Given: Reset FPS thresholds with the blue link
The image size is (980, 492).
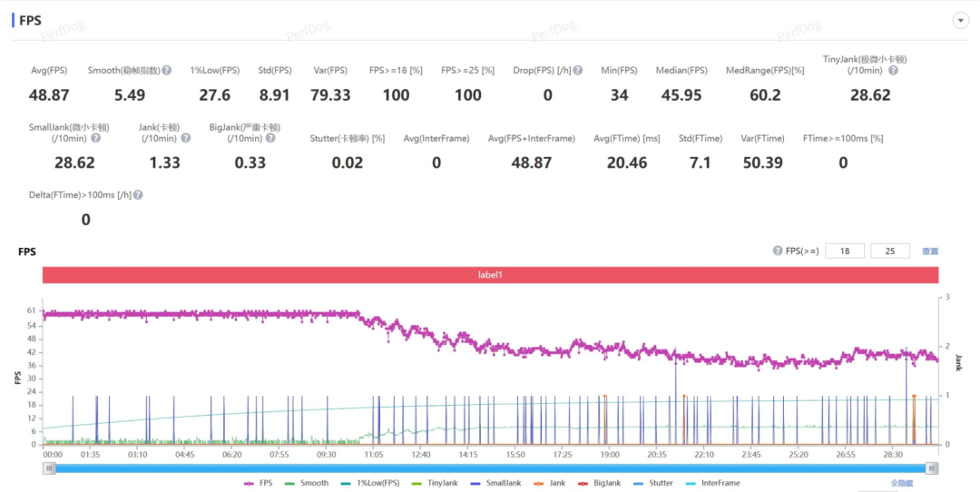Looking at the screenshot, I should point(930,251).
